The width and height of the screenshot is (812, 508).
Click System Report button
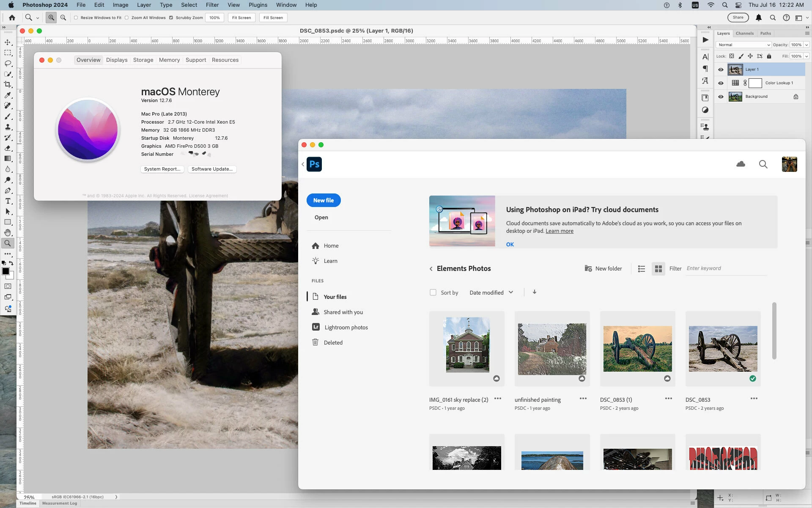click(x=162, y=169)
